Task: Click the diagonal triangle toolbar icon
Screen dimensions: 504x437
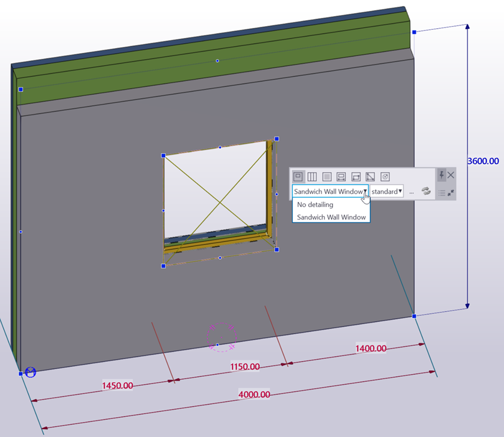Action: 370,176
